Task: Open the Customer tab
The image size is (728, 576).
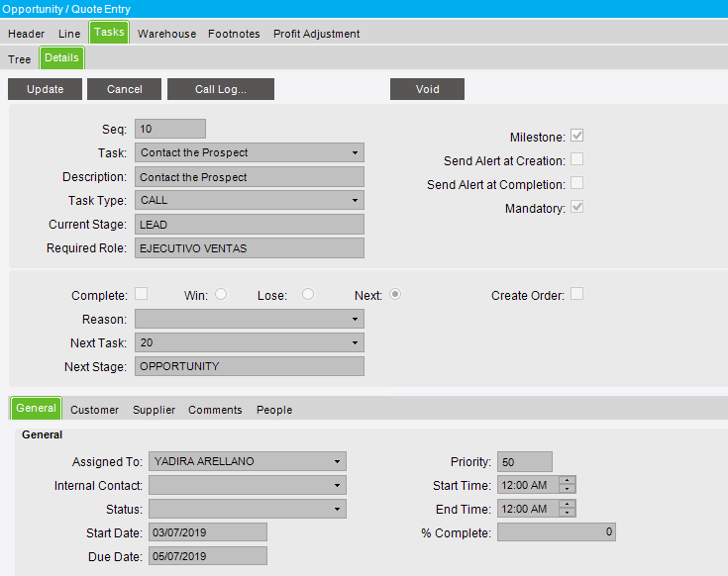Action: pos(95,410)
